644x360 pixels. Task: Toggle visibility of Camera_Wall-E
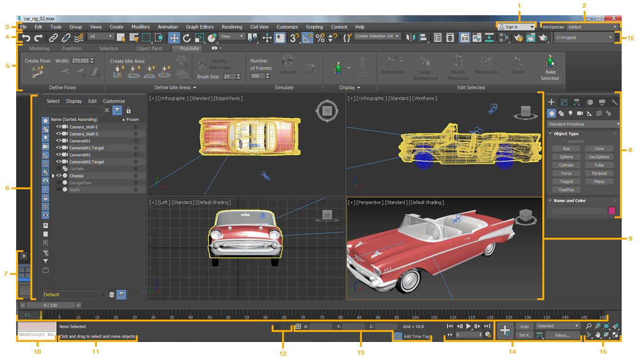coord(59,127)
